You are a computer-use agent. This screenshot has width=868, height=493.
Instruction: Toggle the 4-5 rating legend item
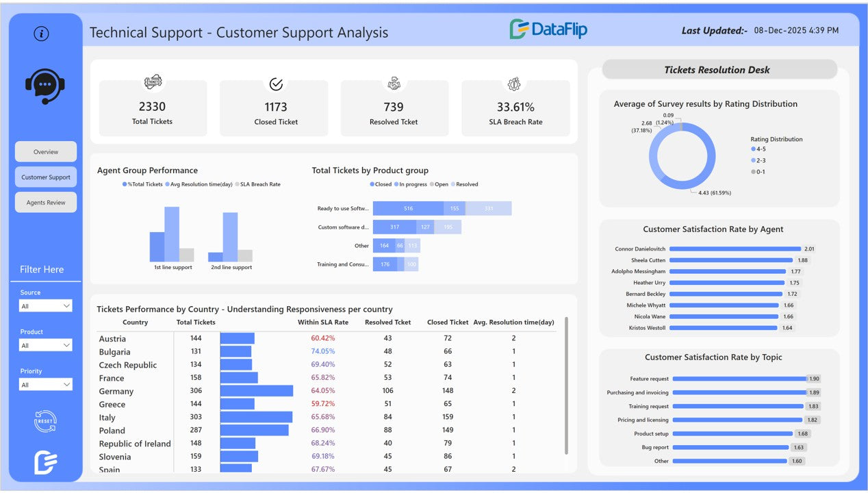[x=758, y=149]
